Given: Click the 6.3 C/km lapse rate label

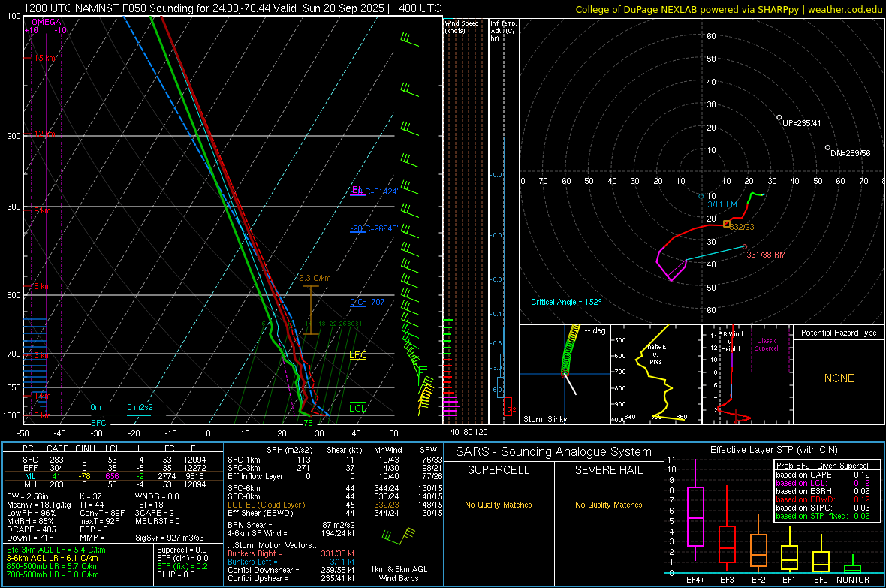Looking at the screenshot, I should pos(315,278).
